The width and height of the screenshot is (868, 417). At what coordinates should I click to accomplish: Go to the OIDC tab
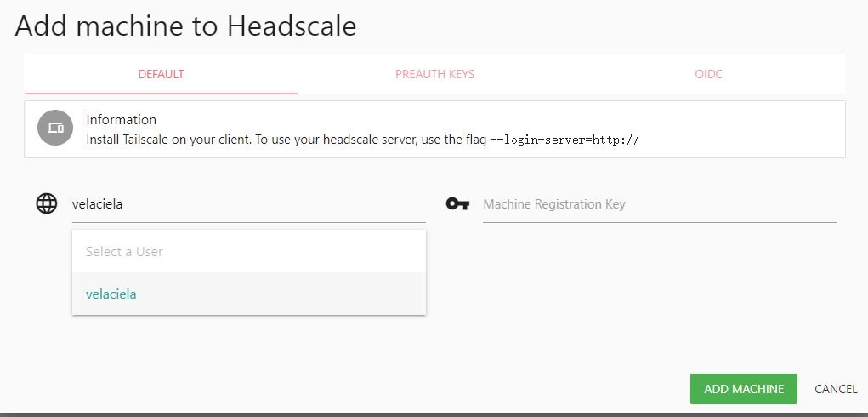click(708, 74)
